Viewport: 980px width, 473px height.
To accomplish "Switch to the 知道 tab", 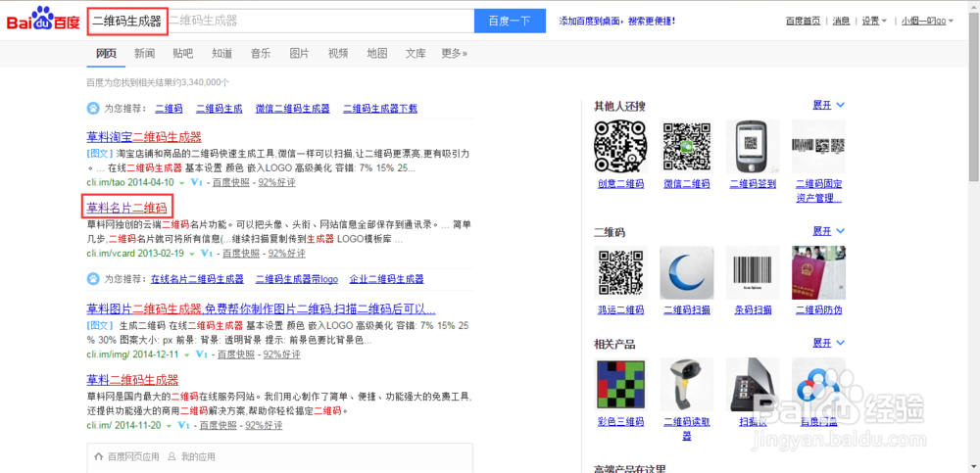I will pyautogui.click(x=221, y=53).
